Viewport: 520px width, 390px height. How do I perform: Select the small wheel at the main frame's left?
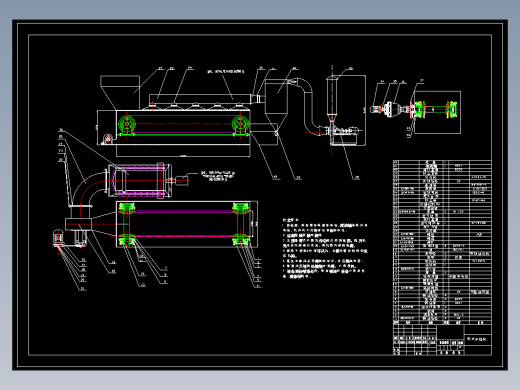click(x=108, y=138)
